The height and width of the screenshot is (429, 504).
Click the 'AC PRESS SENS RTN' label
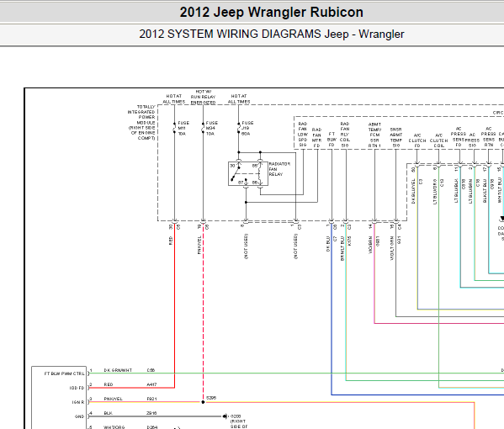tap(489, 136)
